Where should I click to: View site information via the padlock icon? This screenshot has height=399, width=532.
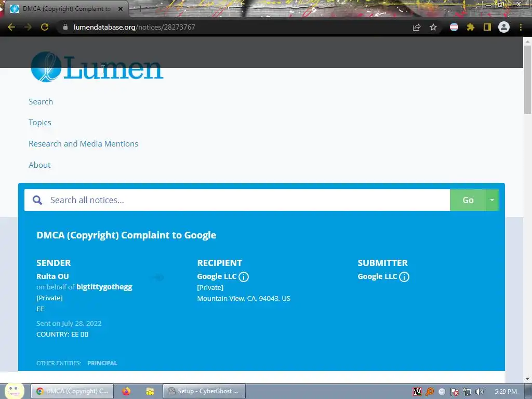point(65,27)
